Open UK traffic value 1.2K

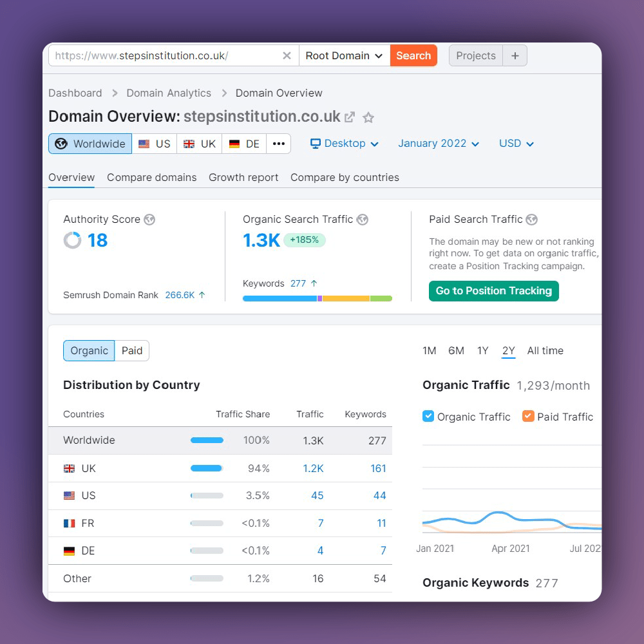click(313, 468)
